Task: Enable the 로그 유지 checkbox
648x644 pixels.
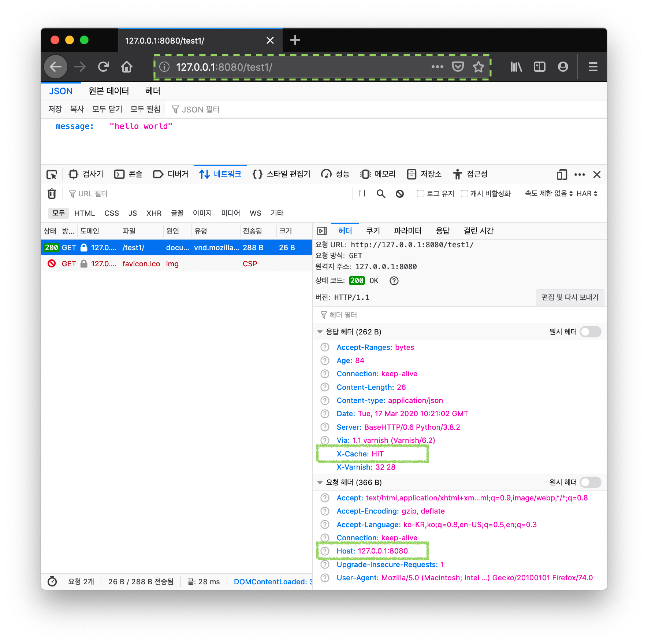Action: click(x=420, y=193)
